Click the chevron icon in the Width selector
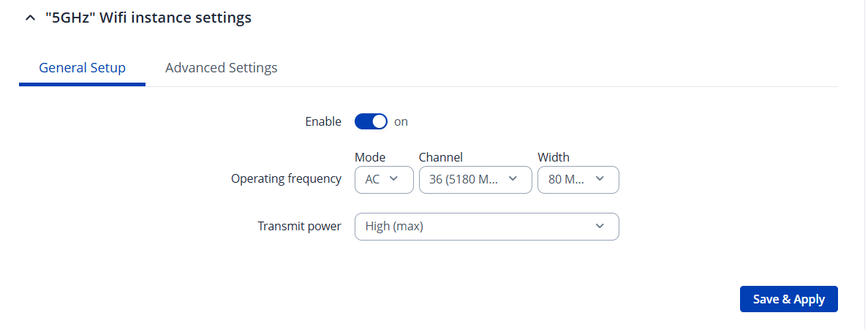Image resolution: width=868 pixels, height=329 pixels. 600,179
